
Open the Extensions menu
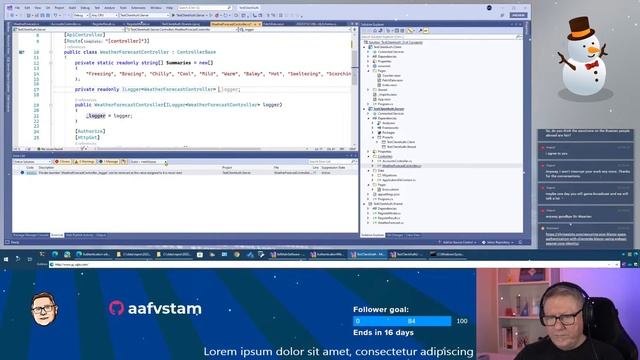138,8
